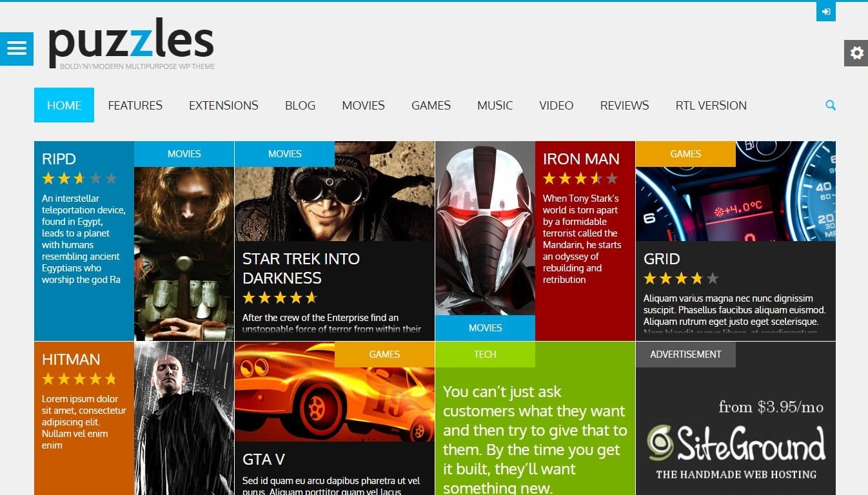The width and height of the screenshot is (868, 495).
Task: Click MOVIES tag below Iron Man mask
Action: coord(485,327)
